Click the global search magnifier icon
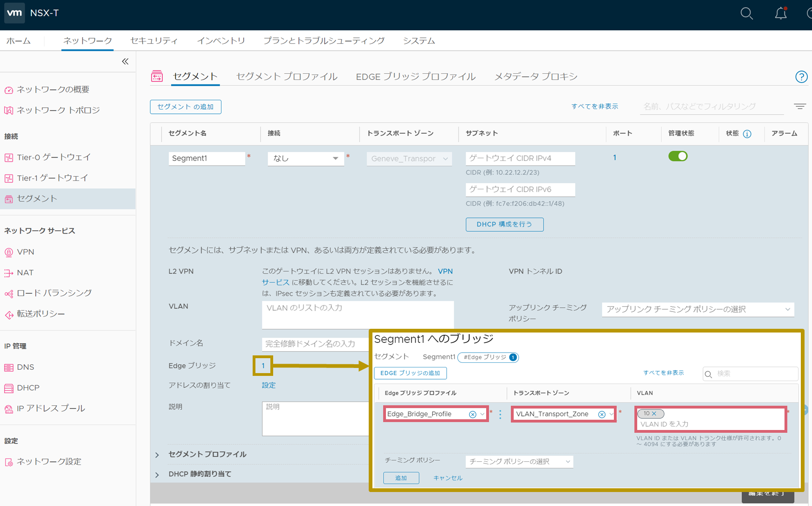Image resolution: width=812 pixels, height=506 pixels. pyautogui.click(x=746, y=14)
